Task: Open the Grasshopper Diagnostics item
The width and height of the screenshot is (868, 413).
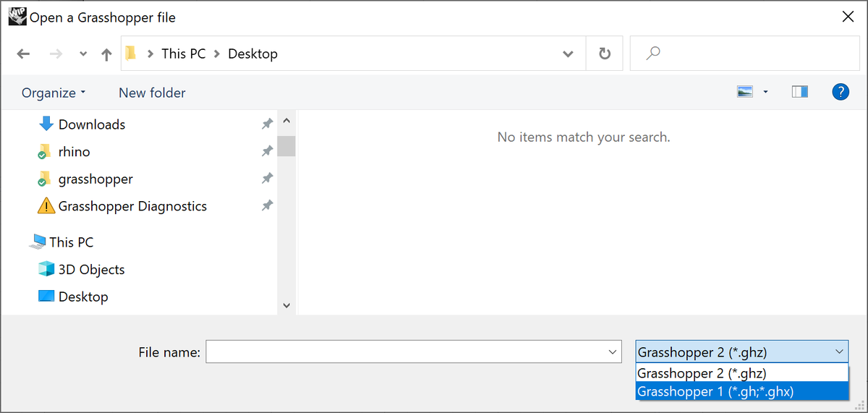Action: coord(132,206)
